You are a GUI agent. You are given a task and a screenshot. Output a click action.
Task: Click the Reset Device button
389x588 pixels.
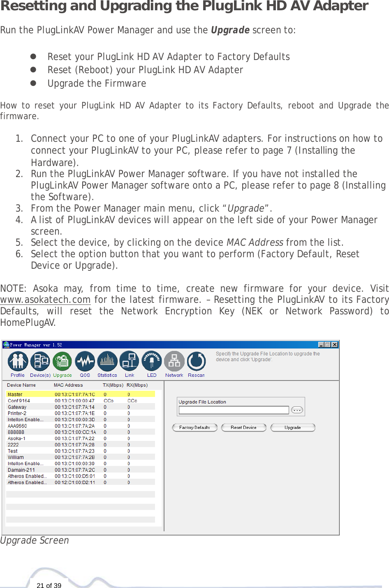243,427
